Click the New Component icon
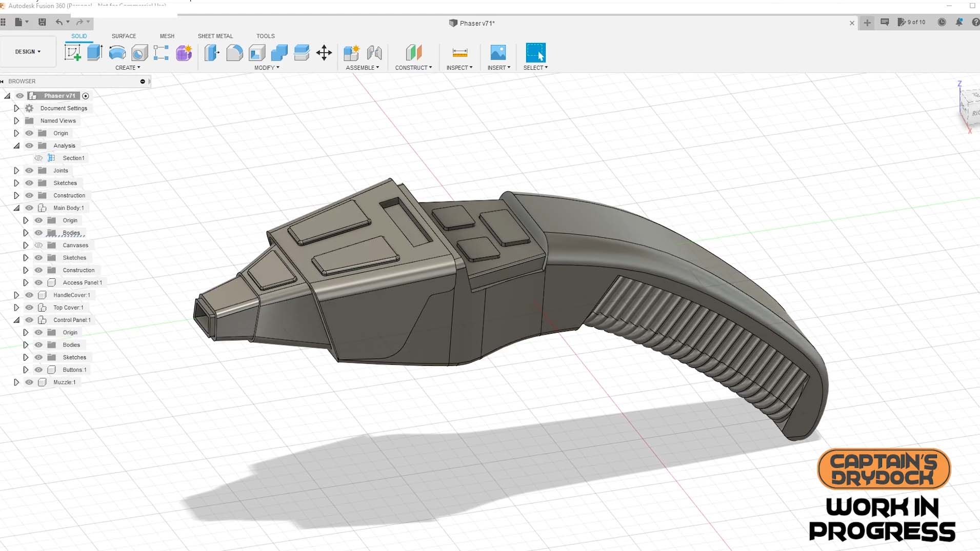 [x=351, y=52]
